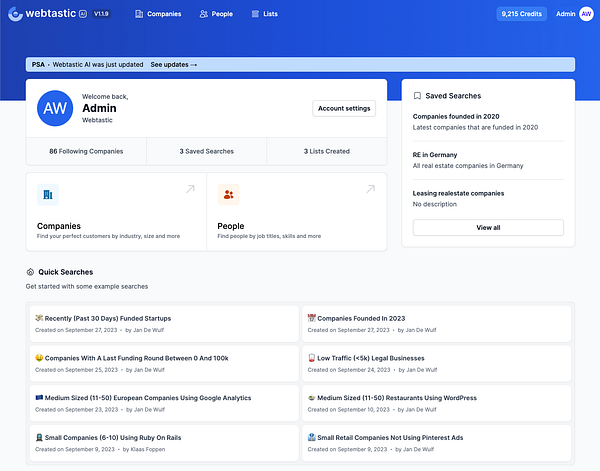Click the emoji beside Small Retail Companies

coord(311,437)
